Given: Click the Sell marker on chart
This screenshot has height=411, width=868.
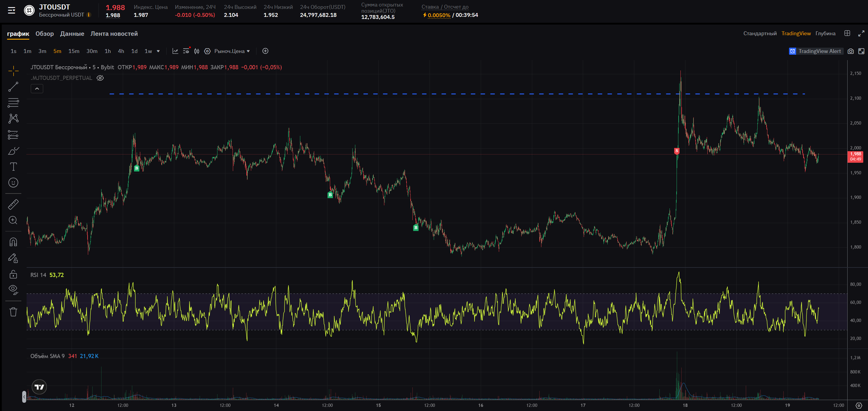Looking at the screenshot, I should [677, 151].
